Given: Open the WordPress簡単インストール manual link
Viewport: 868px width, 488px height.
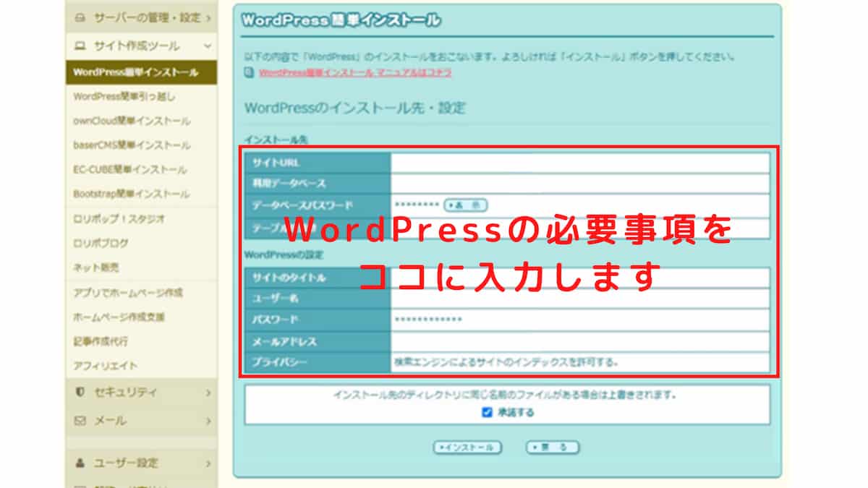Looking at the screenshot, I should 354,72.
